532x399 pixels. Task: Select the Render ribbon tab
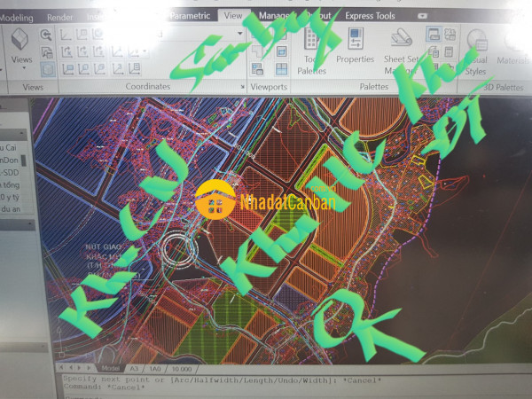60,16
